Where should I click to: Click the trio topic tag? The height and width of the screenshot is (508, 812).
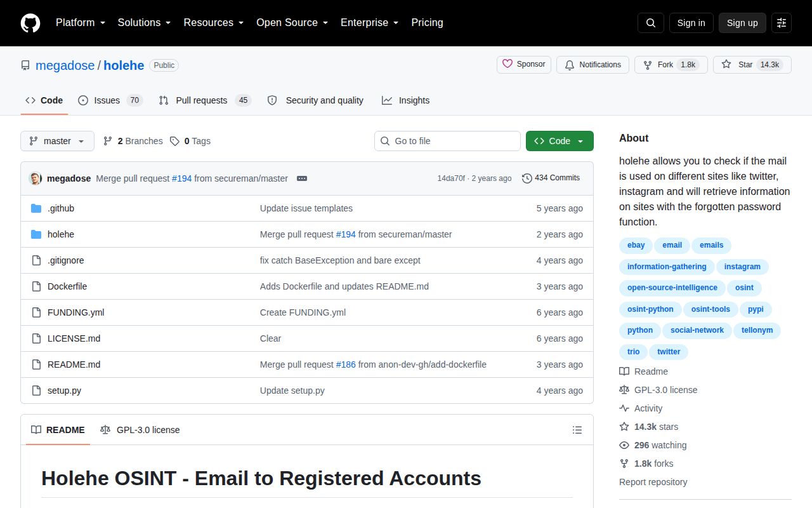pos(633,352)
